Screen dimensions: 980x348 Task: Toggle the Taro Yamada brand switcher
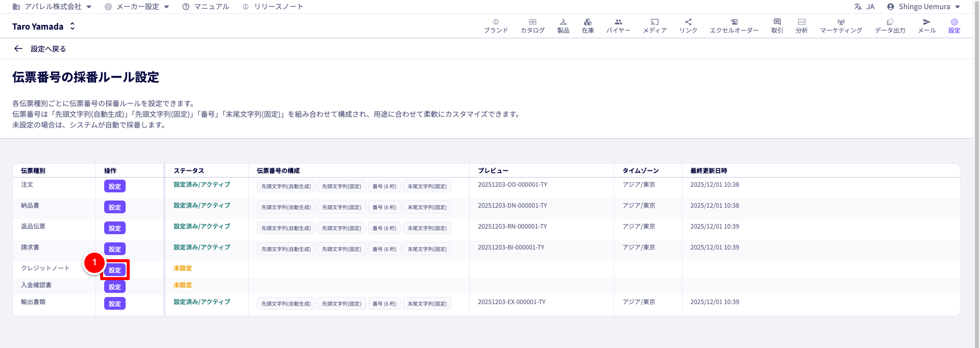pyautogui.click(x=73, y=26)
